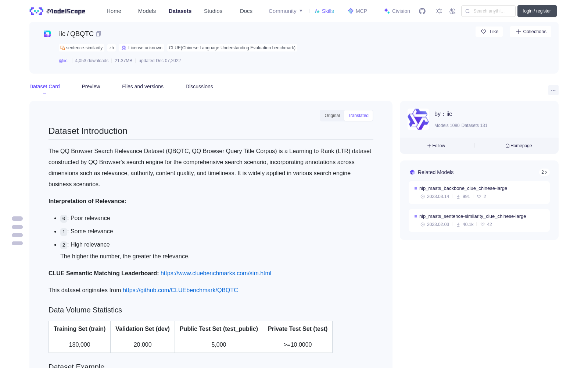
Task: Click the MCP diamond icon
Action: point(351,11)
